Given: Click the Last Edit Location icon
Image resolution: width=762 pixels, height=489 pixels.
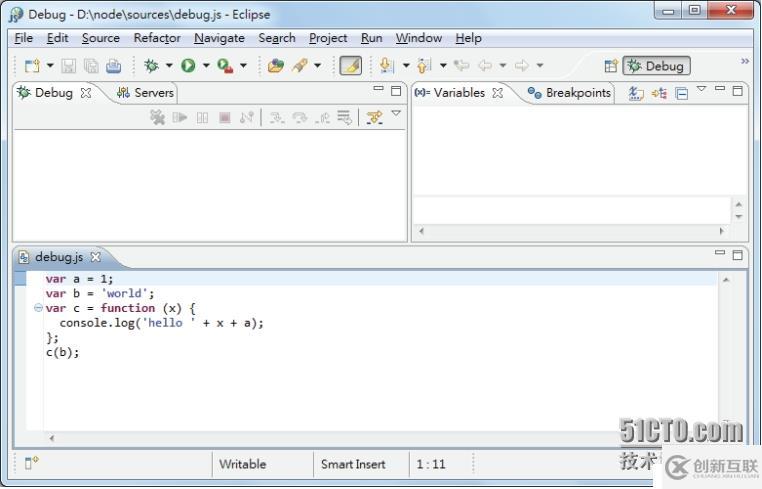Looking at the screenshot, I should click(462, 66).
